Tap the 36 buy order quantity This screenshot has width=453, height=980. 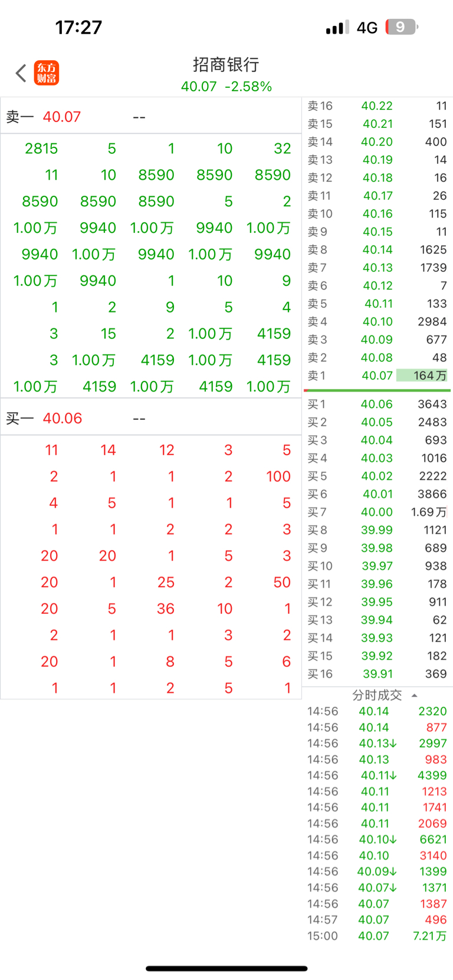click(166, 609)
